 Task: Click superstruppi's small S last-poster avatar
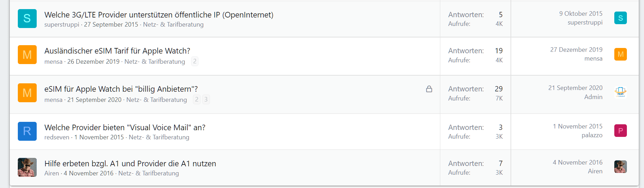tap(620, 18)
